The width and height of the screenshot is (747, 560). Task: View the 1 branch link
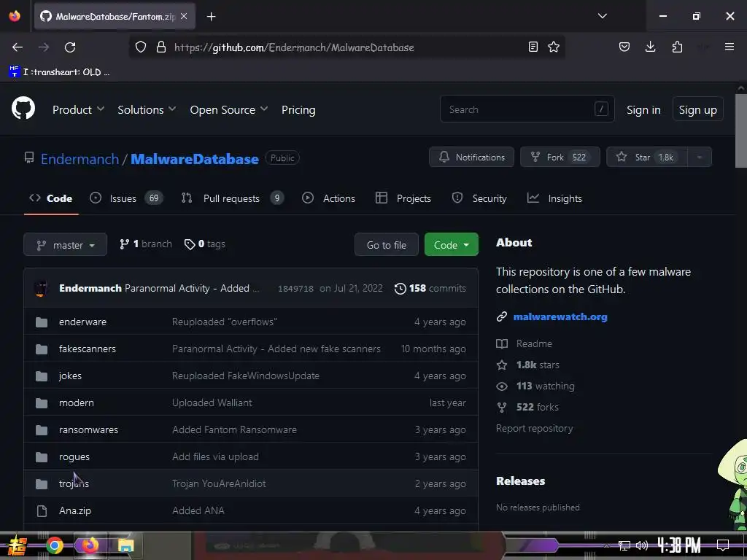[146, 244]
